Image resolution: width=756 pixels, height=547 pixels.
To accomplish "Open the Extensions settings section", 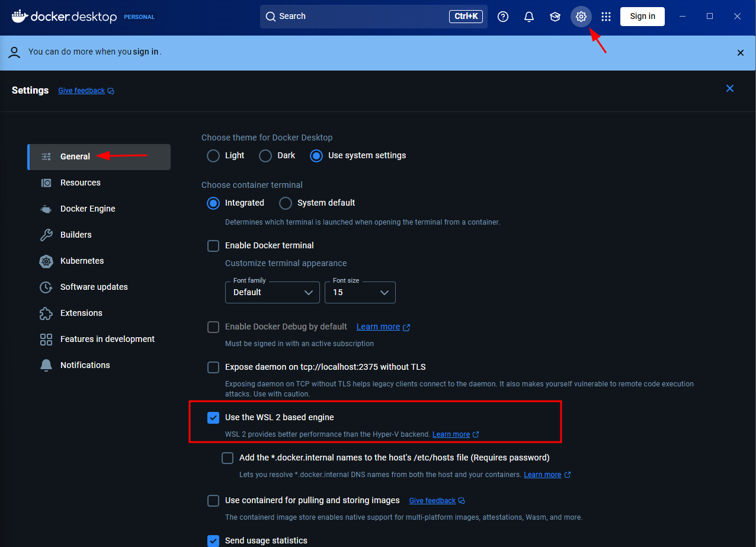I will (81, 313).
